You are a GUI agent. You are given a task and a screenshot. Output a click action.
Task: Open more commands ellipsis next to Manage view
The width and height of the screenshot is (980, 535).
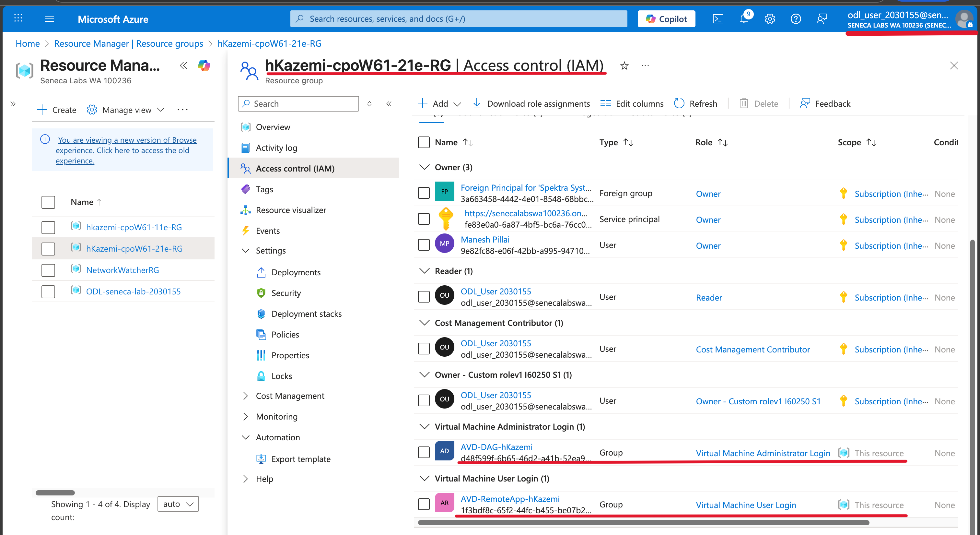[182, 110]
